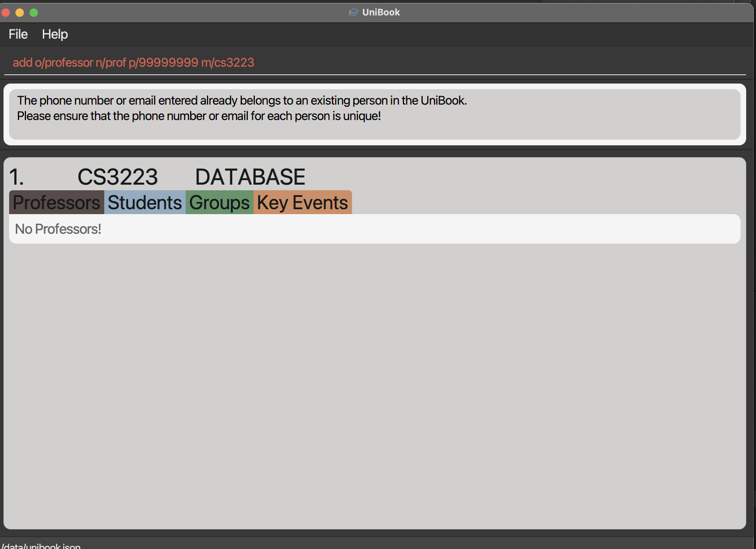Screen dimensions: 756x549
Task: Click the empty module list area
Action: click(x=374, y=386)
